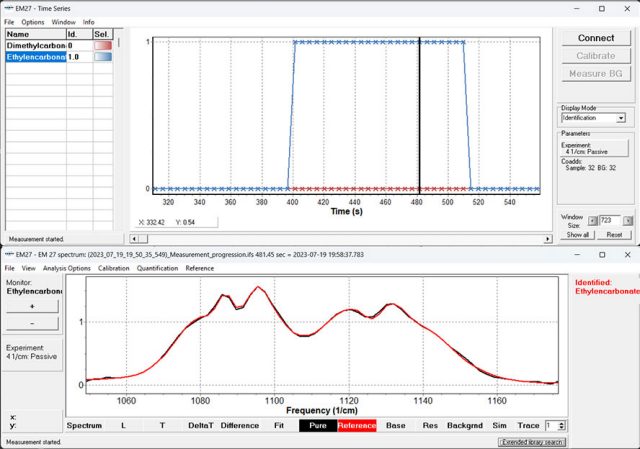
Task: Click the spectrum Experiment 4 1/cm Passive panel
Action: pos(32,353)
